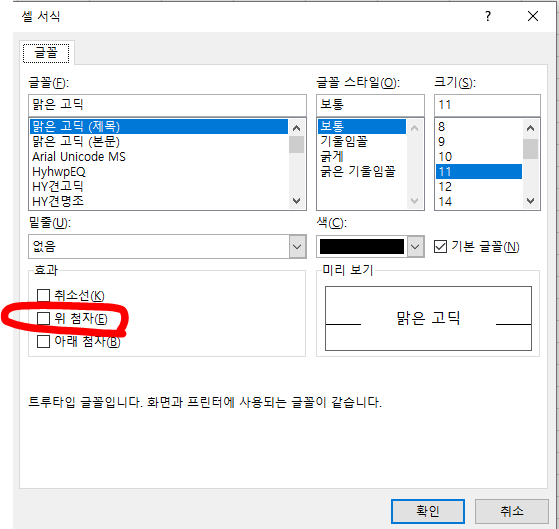Click the 미리 보기 preview box
This screenshot has height=529, width=559.
tap(428, 318)
